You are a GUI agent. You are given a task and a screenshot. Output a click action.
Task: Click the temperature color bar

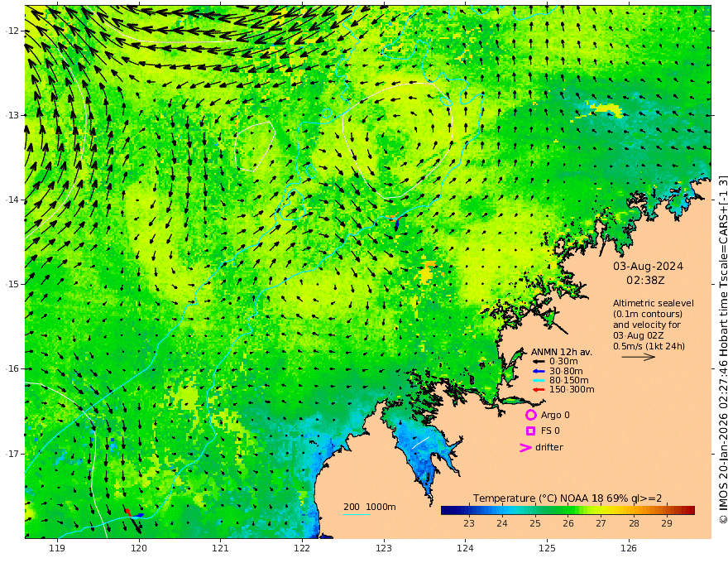[568, 510]
